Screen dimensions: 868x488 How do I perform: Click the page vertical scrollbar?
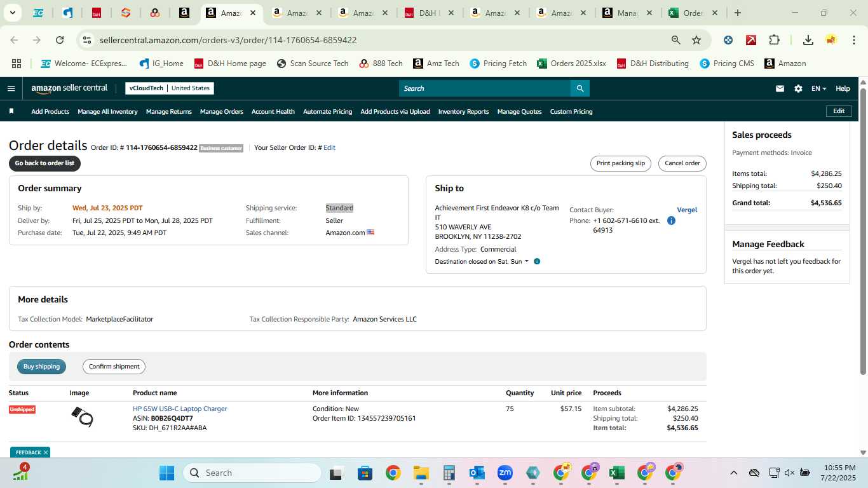click(863, 231)
